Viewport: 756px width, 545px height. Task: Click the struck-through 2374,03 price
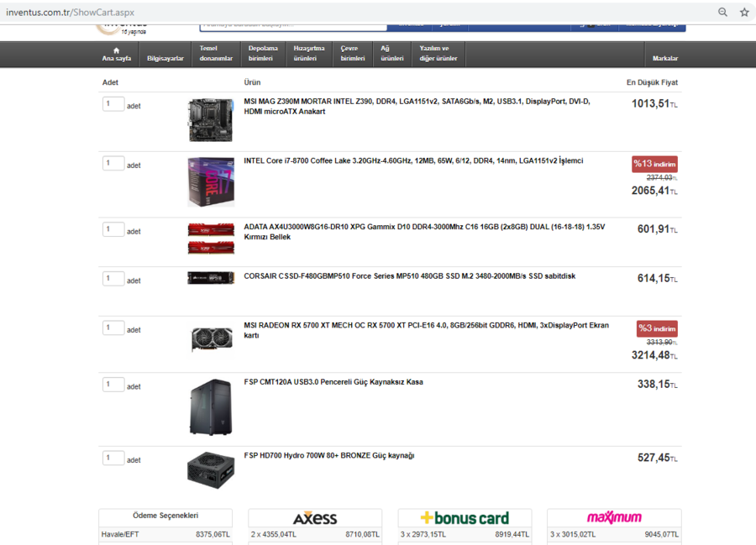point(662,178)
